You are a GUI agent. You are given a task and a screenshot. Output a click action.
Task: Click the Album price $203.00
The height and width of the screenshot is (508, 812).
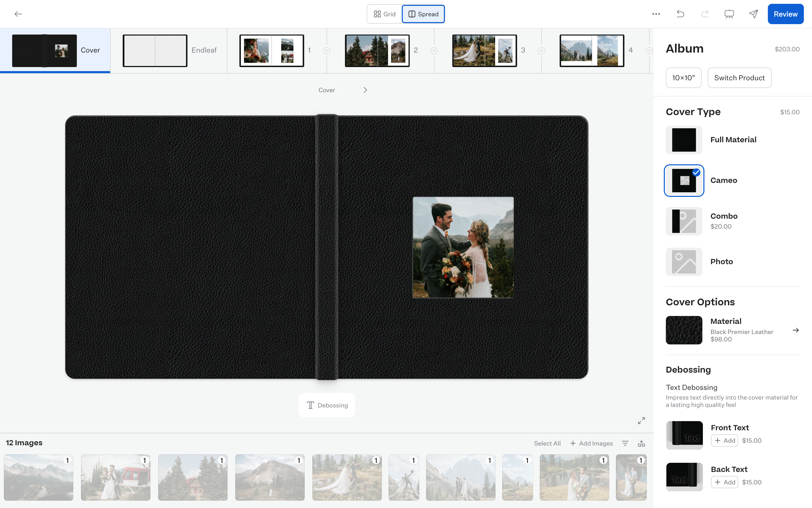787,49
